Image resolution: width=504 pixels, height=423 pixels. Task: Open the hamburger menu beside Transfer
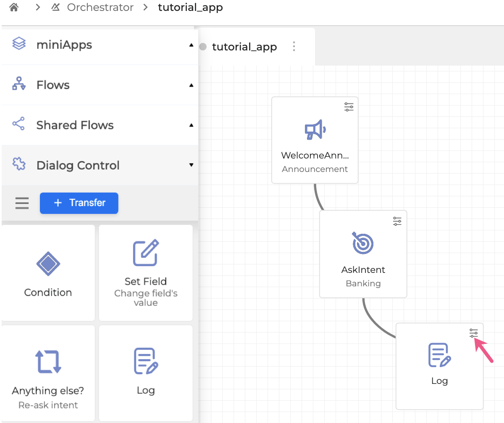pyautogui.click(x=22, y=204)
